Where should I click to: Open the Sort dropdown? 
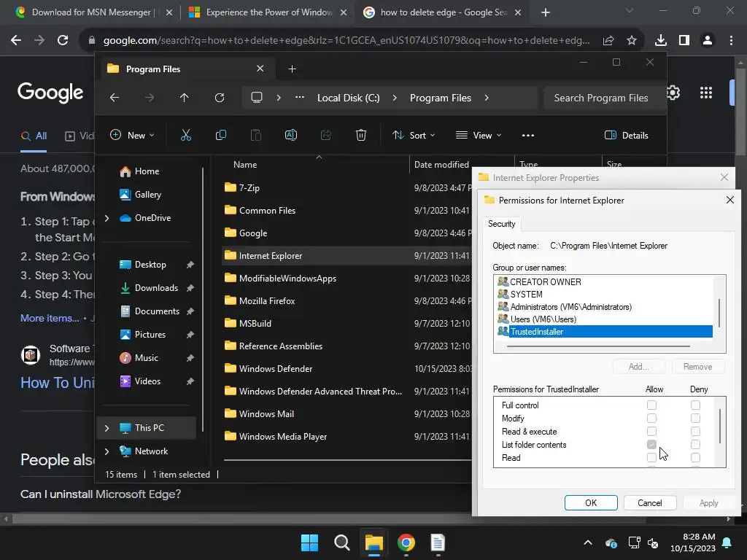(x=414, y=135)
